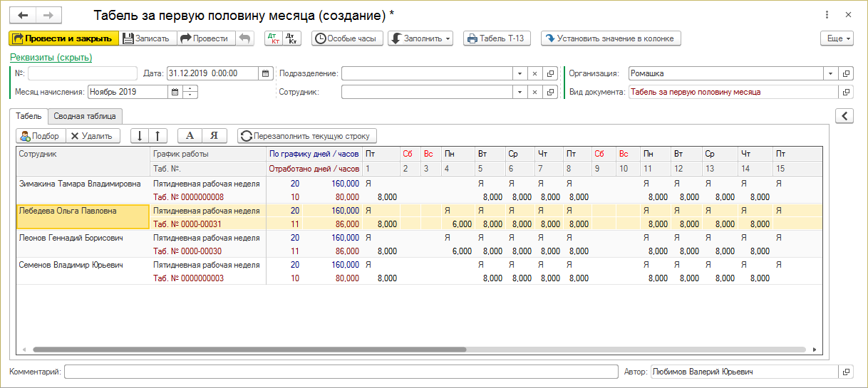Select the Табель tab

click(x=29, y=115)
